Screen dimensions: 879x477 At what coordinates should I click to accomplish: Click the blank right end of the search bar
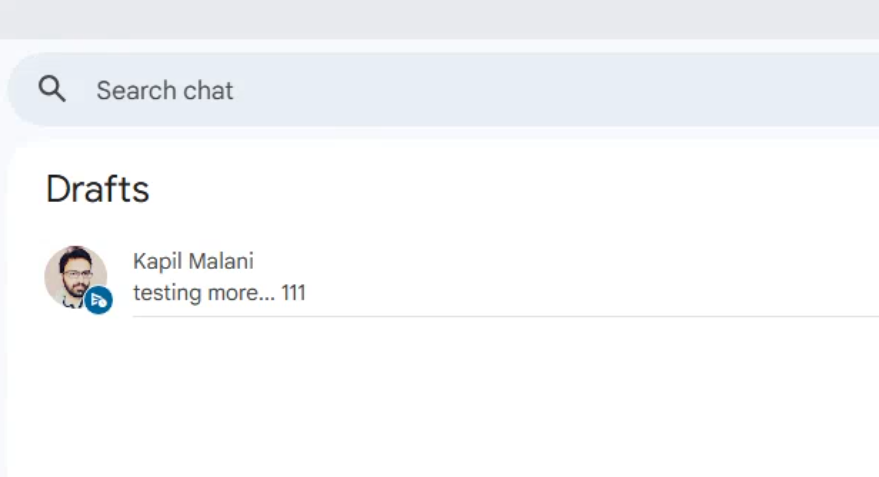click(800, 90)
